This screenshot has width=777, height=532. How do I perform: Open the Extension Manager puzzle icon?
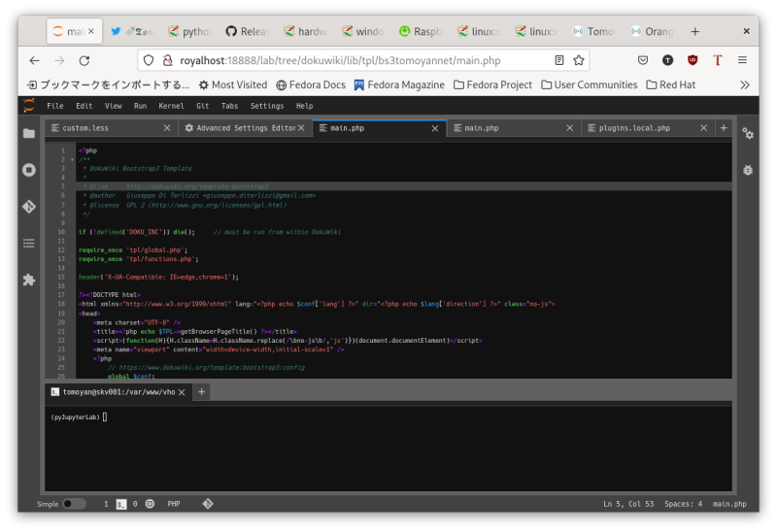click(x=29, y=279)
